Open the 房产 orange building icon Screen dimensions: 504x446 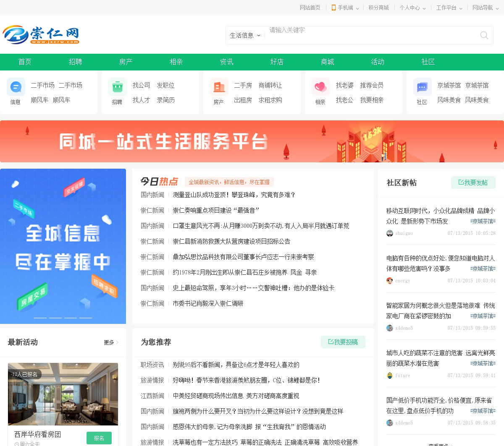coord(219,87)
